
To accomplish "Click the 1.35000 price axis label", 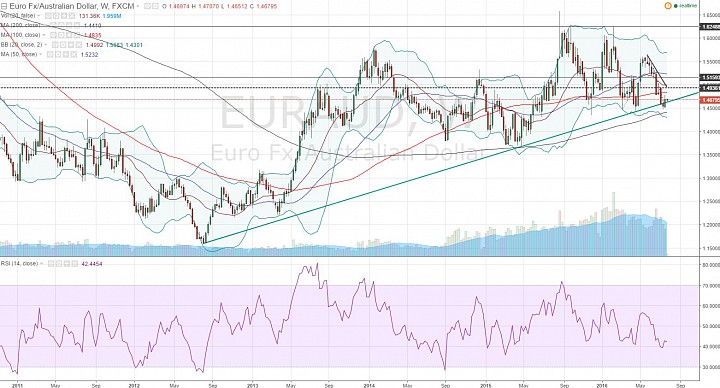I will pos(711,155).
